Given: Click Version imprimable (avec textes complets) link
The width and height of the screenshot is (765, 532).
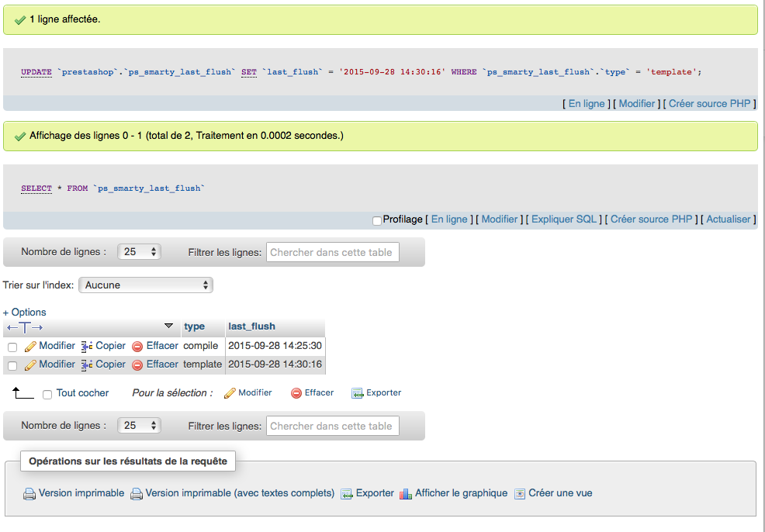Looking at the screenshot, I should (240, 493).
